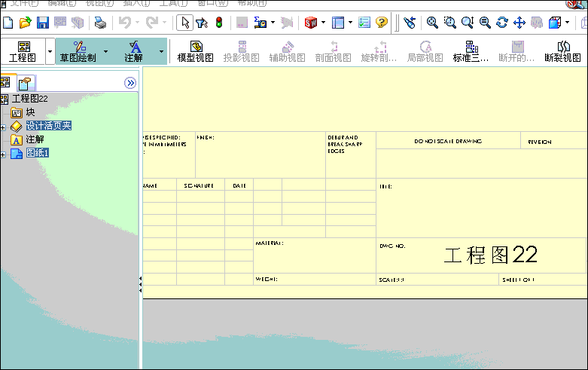
Task: Select the Pan four-arrow tool
Action: tap(519, 23)
